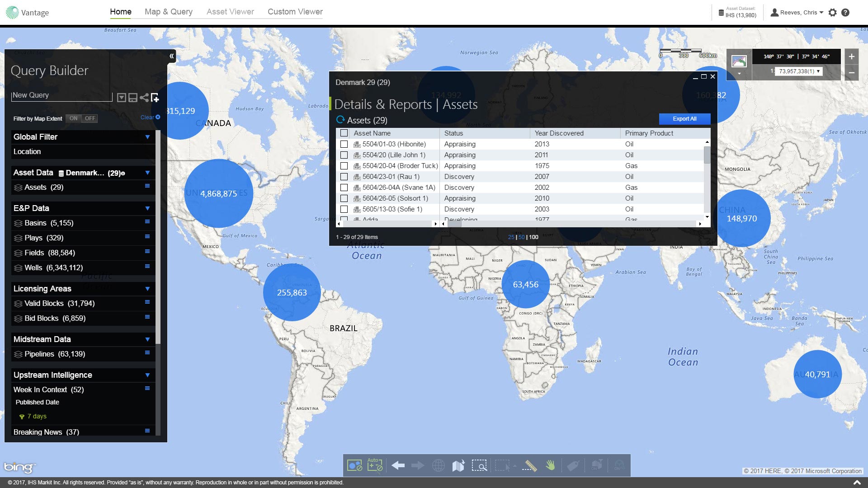Click the assets table vertical scrollbar thumb
This screenshot has width=868, height=488.
pos(707,155)
